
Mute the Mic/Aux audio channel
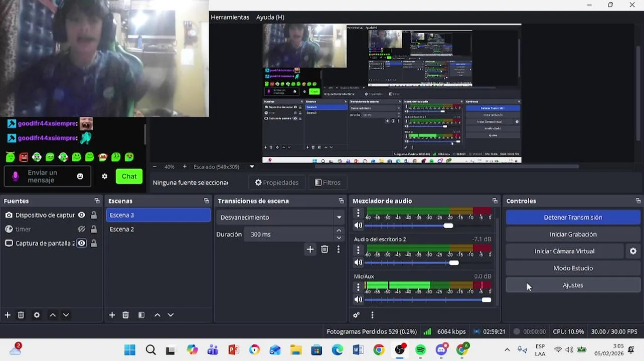358,299
